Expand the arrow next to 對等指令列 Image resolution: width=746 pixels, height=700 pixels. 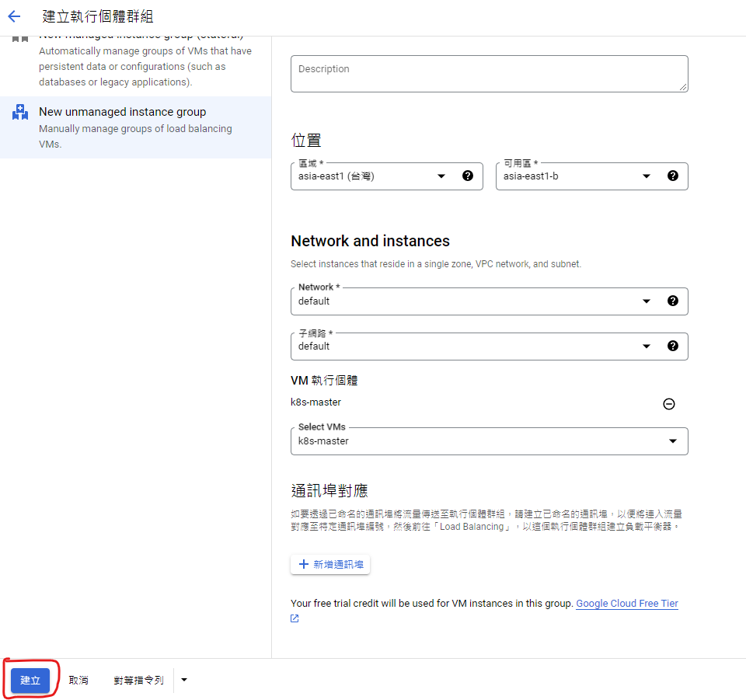[x=183, y=679]
